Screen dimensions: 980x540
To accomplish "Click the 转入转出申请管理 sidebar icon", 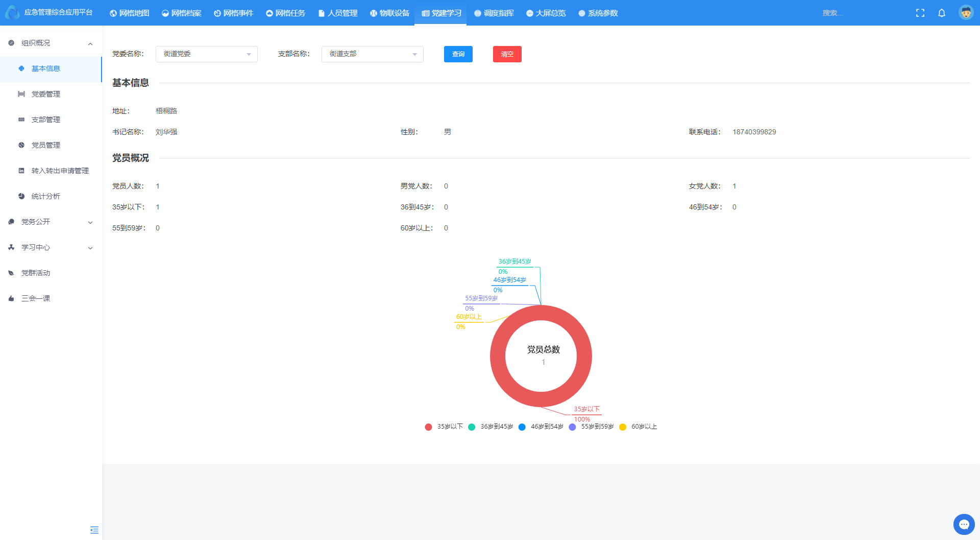I will click(x=21, y=171).
